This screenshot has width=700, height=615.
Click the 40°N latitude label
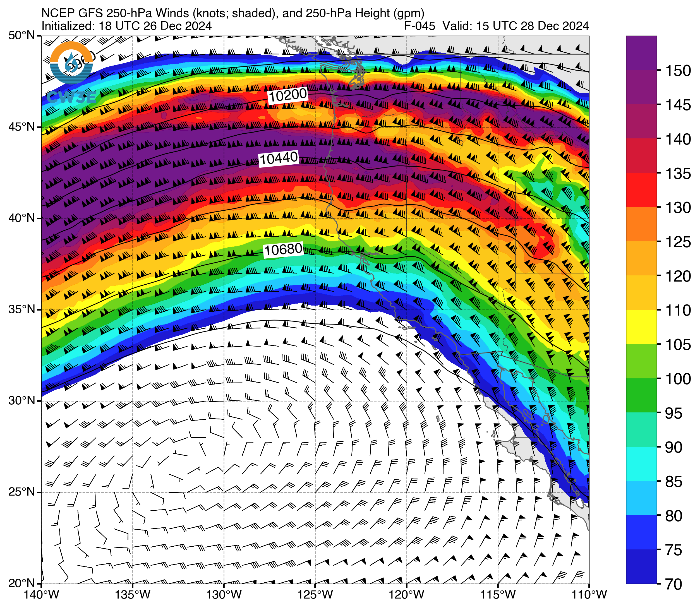tap(21, 218)
